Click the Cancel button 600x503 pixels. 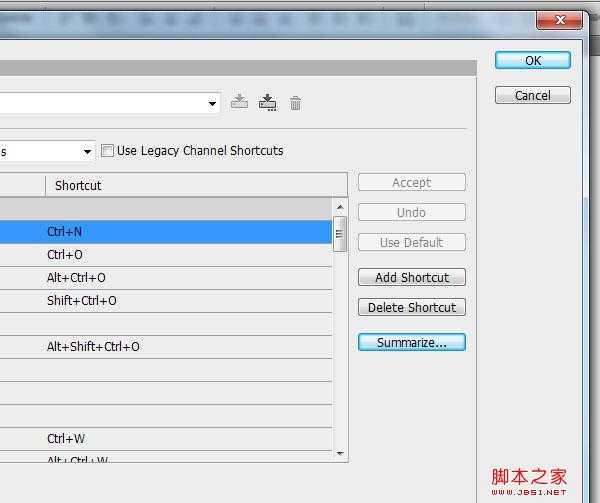(532, 96)
